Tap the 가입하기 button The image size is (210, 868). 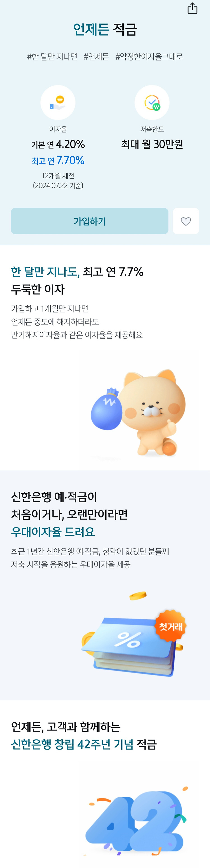(x=89, y=221)
